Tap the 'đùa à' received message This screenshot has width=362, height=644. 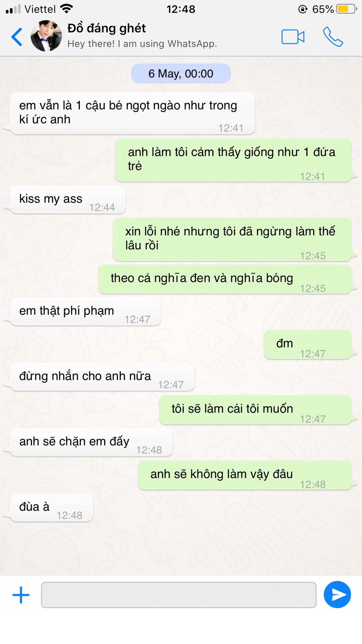click(52, 508)
